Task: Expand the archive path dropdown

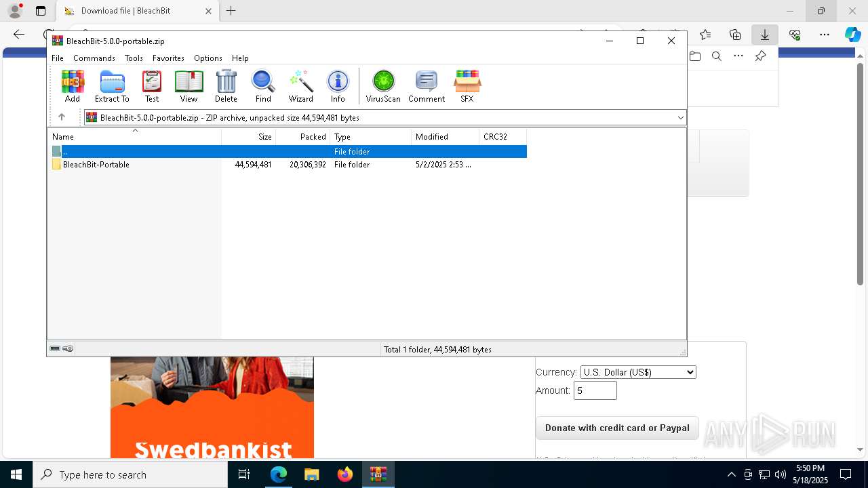Action: click(680, 118)
